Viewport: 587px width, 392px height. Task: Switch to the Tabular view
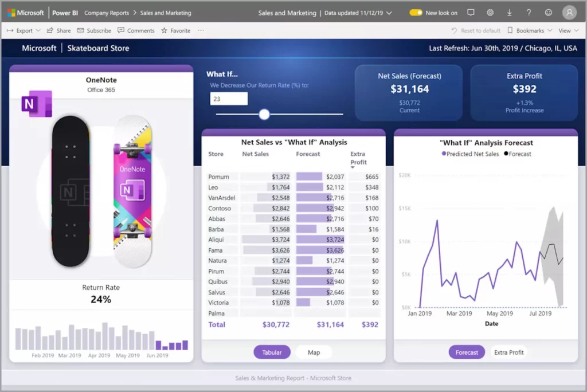[x=272, y=352]
